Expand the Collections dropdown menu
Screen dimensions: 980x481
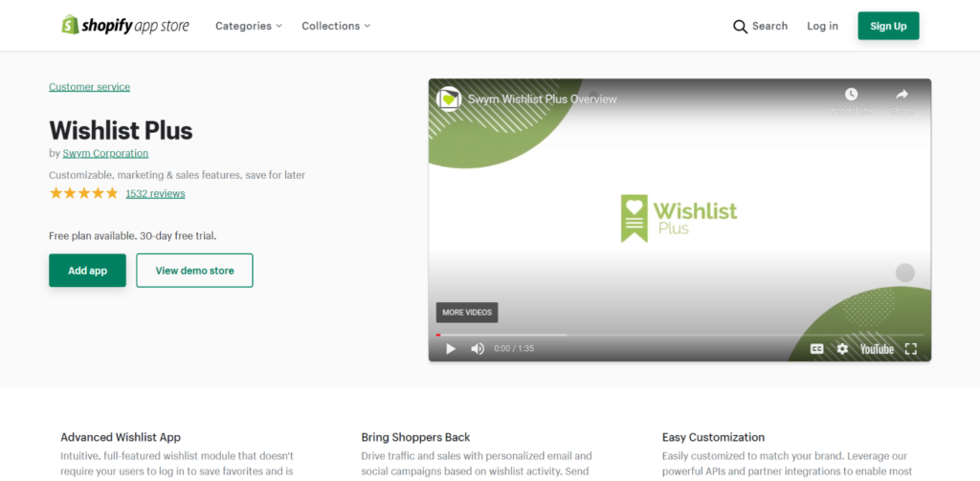[336, 26]
